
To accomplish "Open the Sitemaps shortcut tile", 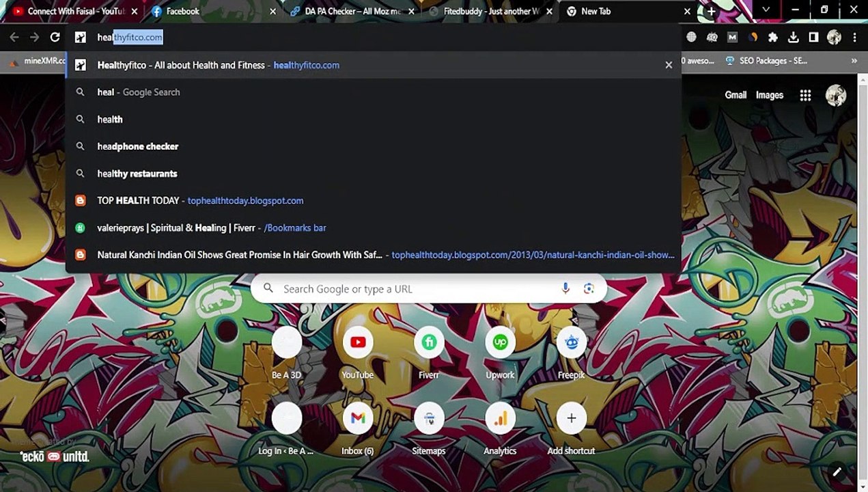I will pos(429,428).
